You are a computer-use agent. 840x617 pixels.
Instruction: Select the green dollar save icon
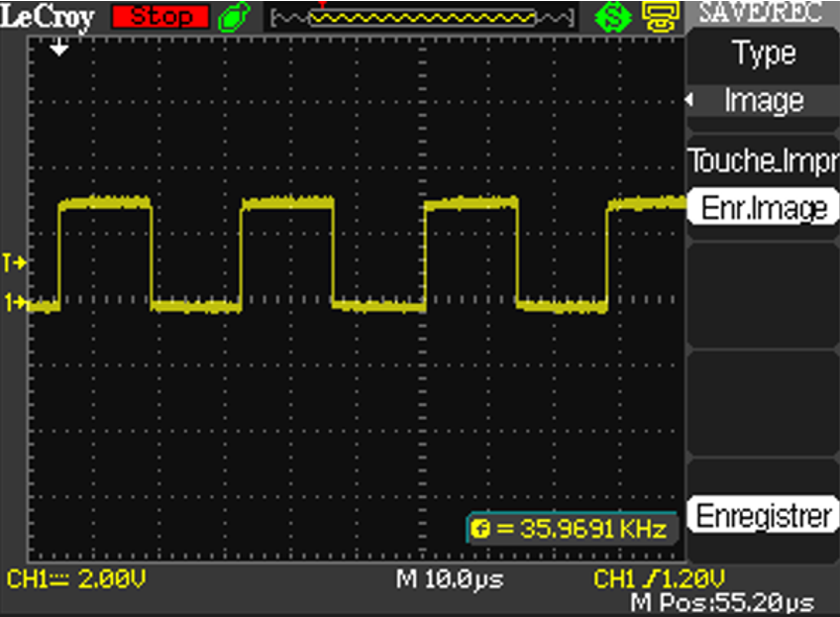(612, 17)
